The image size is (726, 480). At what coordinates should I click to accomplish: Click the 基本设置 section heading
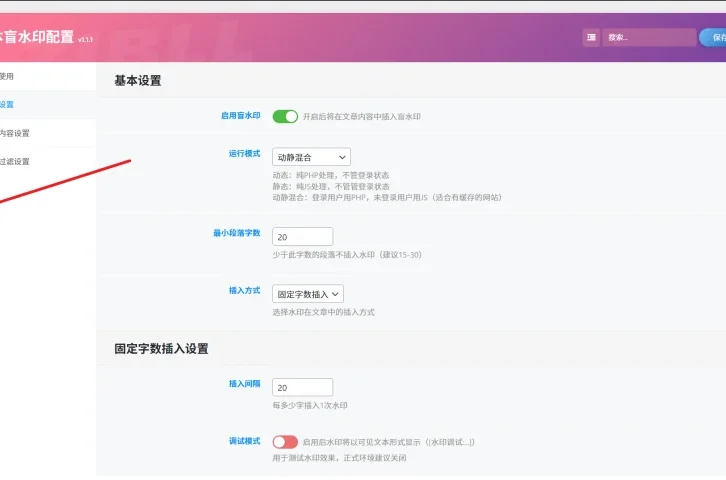click(138, 81)
